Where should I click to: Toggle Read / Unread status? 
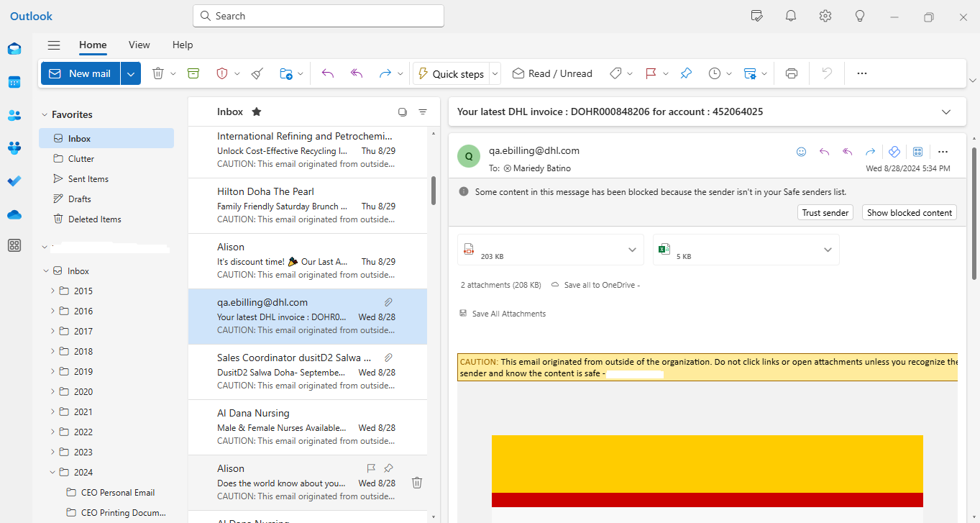[552, 73]
